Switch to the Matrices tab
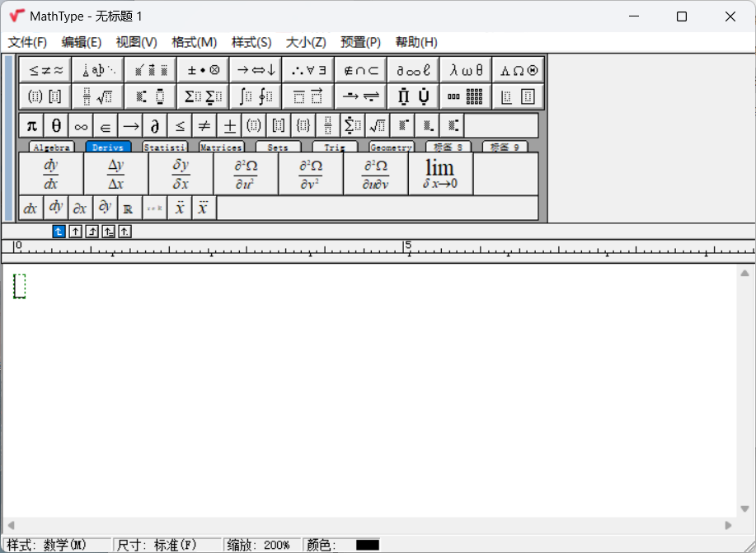The width and height of the screenshot is (756, 553). point(222,147)
